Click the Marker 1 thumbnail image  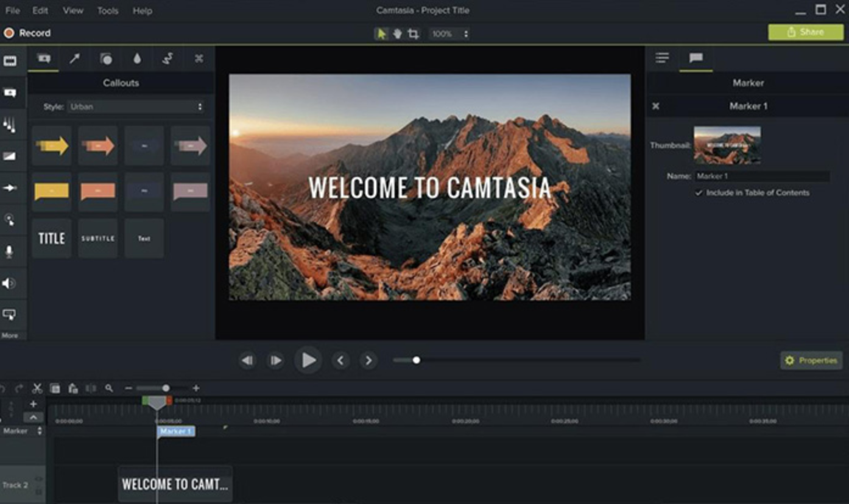(x=727, y=144)
